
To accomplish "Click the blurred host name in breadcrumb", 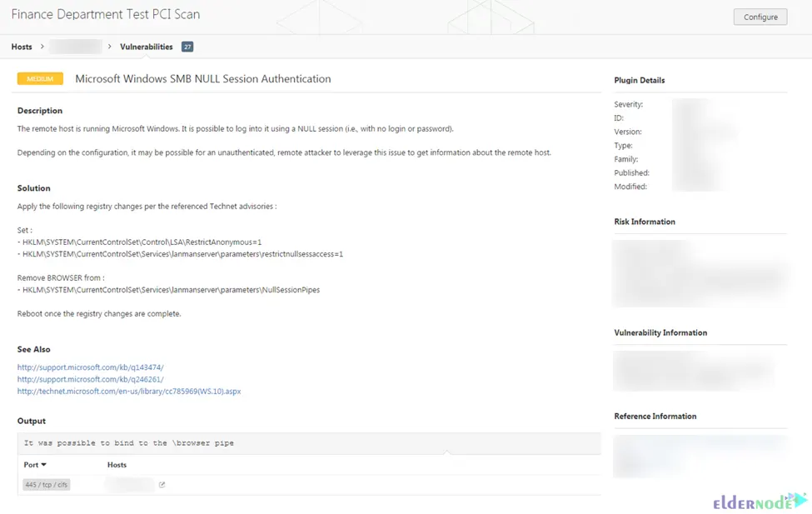I will click(x=76, y=47).
